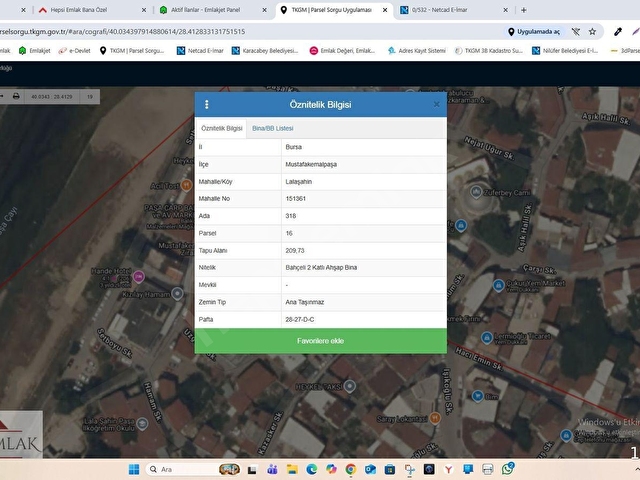This screenshot has height=480, width=640.
Task: Click the Pafta value 28-27-D-C
Action: (x=300, y=320)
